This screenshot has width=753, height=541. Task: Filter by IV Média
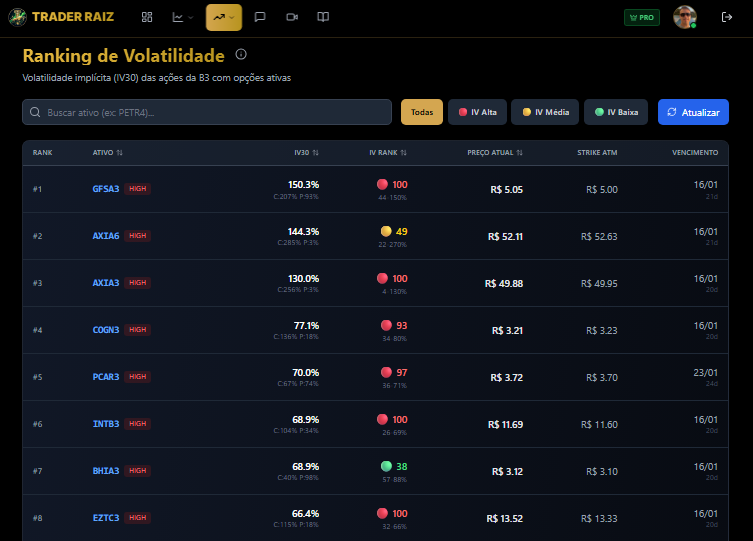(x=545, y=112)
